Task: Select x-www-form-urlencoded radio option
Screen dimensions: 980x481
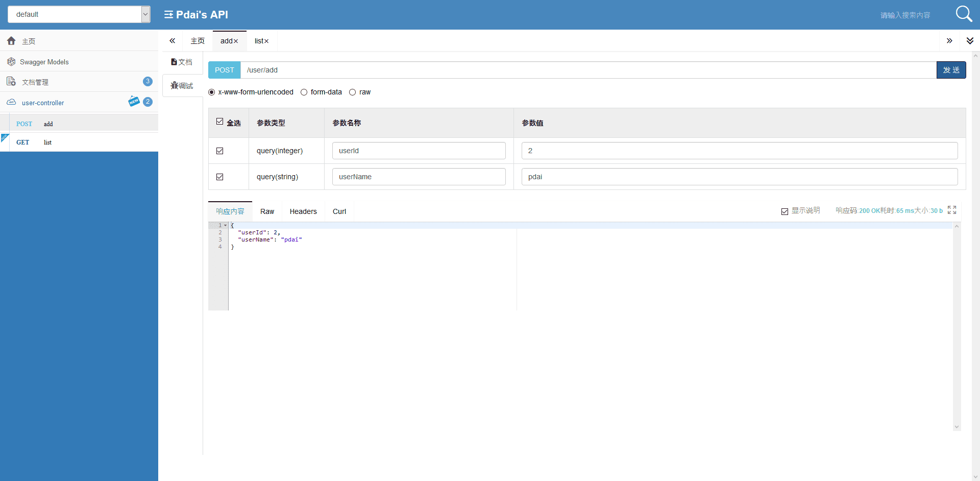Action: pyautogui.click(x=211, y=92)
